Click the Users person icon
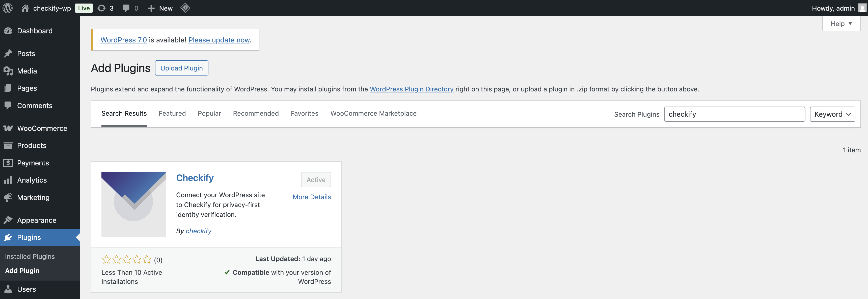Image resolution: width=868 pixels, height=299 pixels. 8,289
